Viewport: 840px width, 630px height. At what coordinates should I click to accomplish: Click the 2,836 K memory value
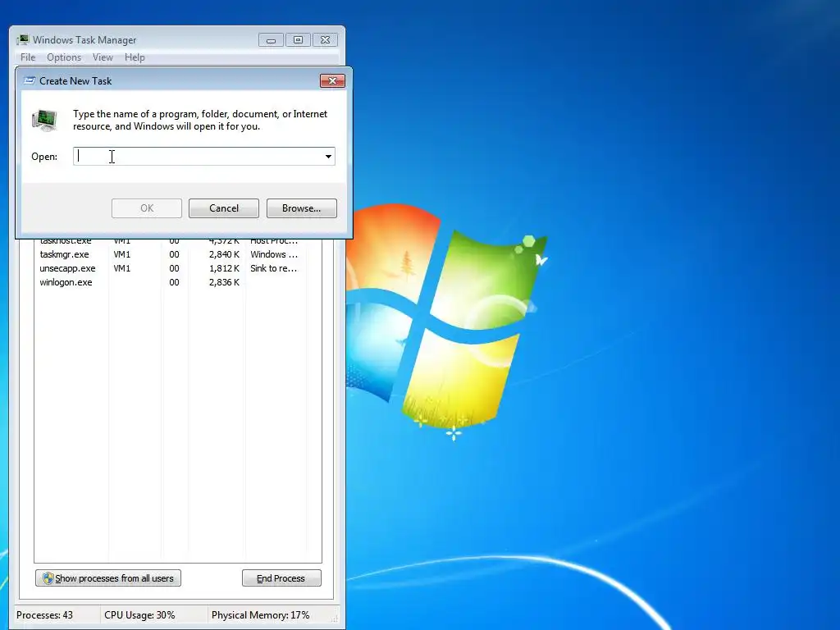[x=224, y=282]
